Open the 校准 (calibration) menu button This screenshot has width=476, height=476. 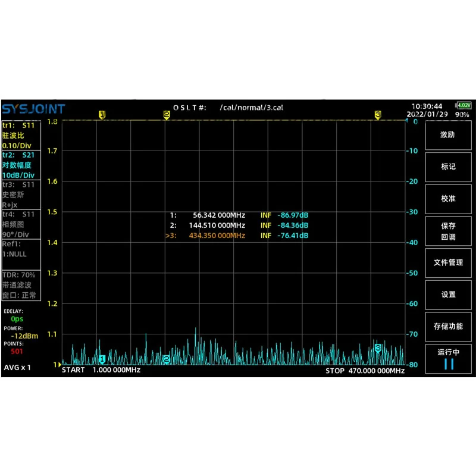[x=448, y=199]
